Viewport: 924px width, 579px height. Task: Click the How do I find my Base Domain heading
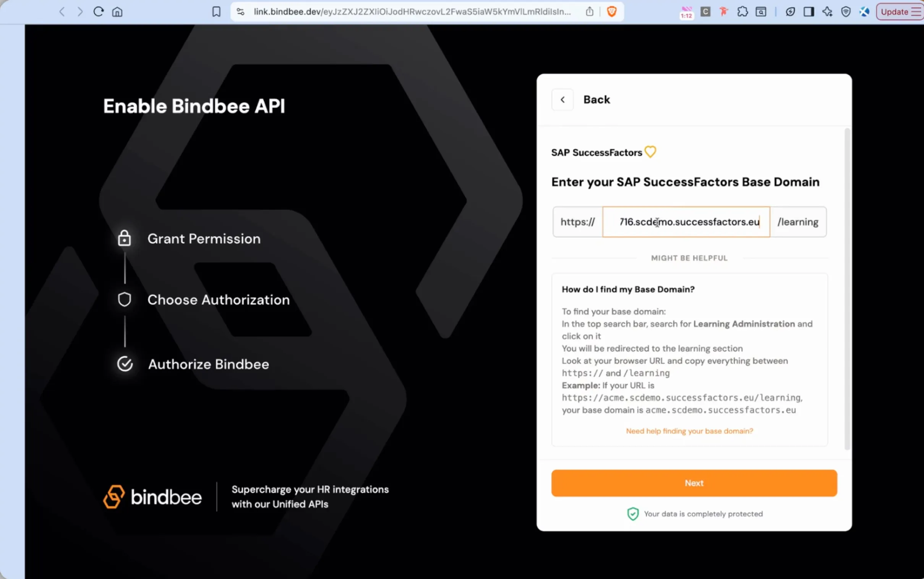(x=628, y=289)
